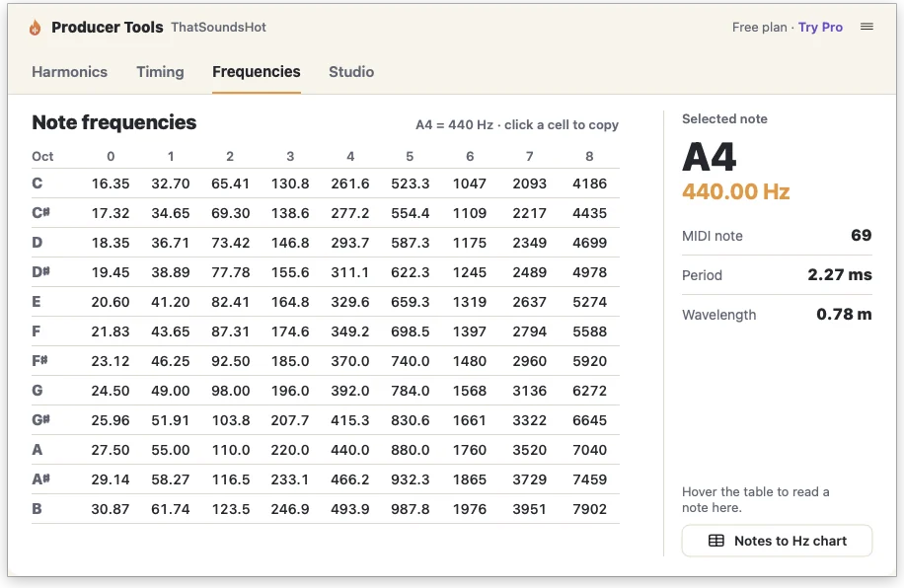The image size is (904, 588).
Task: Click the cell 25.96 in row G#
Action: [x=111, y=420]
